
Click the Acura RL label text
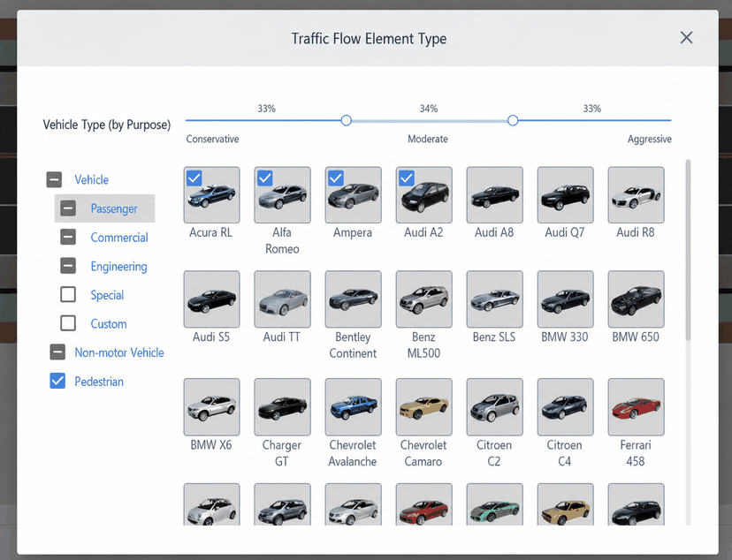(x=210, y=232)
